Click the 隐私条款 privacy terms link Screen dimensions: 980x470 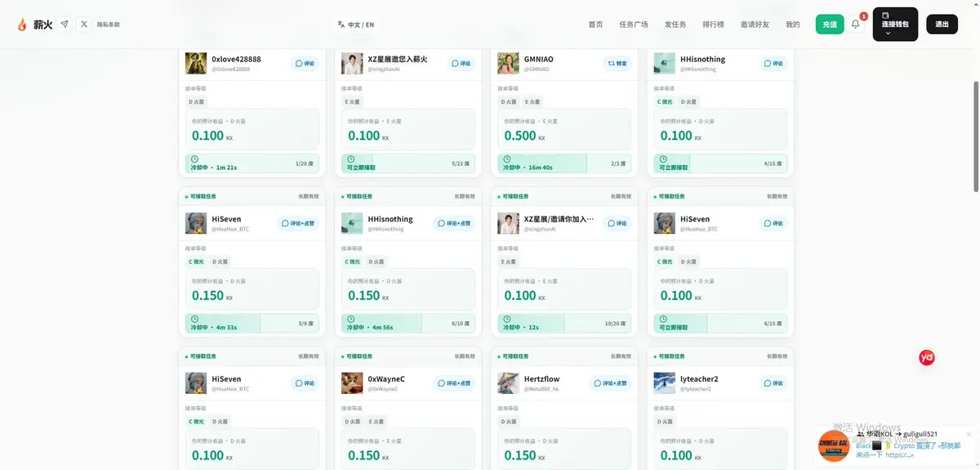pos(108,25)
